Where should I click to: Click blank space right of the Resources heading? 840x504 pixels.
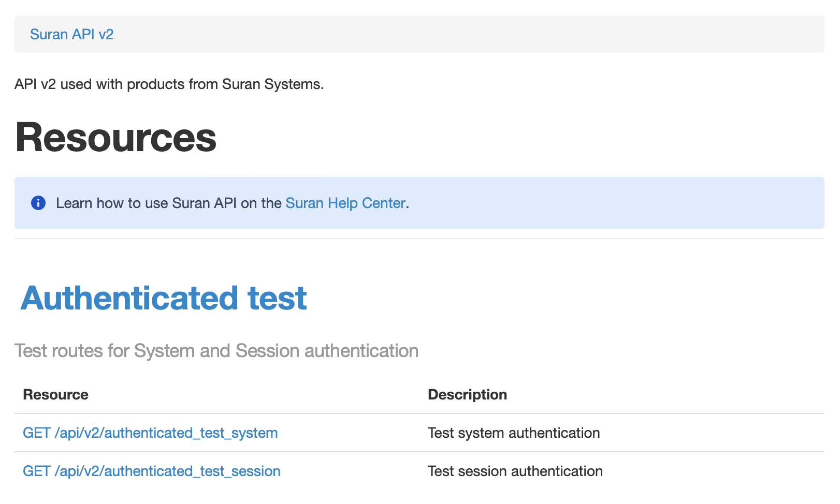518,137
